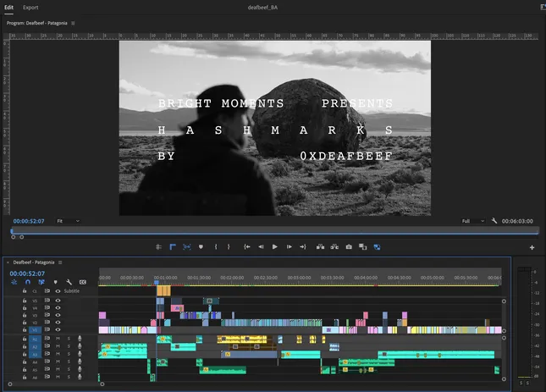Viewport: 546px width, 392px height.
Task: Step forward one frame
Action: [x=289, y=247]
